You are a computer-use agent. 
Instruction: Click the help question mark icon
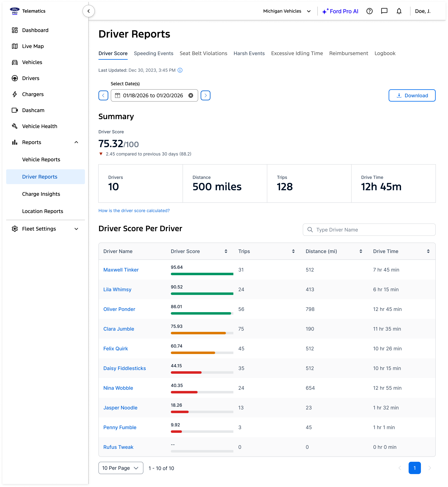(369, 11)
